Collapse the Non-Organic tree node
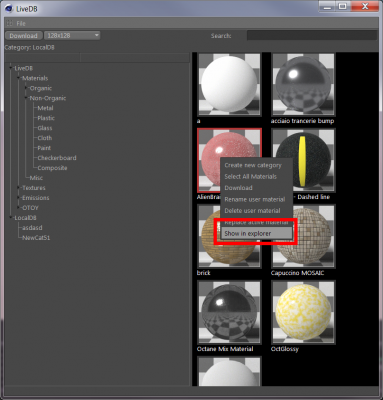Viewport: 383px width, 400px height. [26, 98]
